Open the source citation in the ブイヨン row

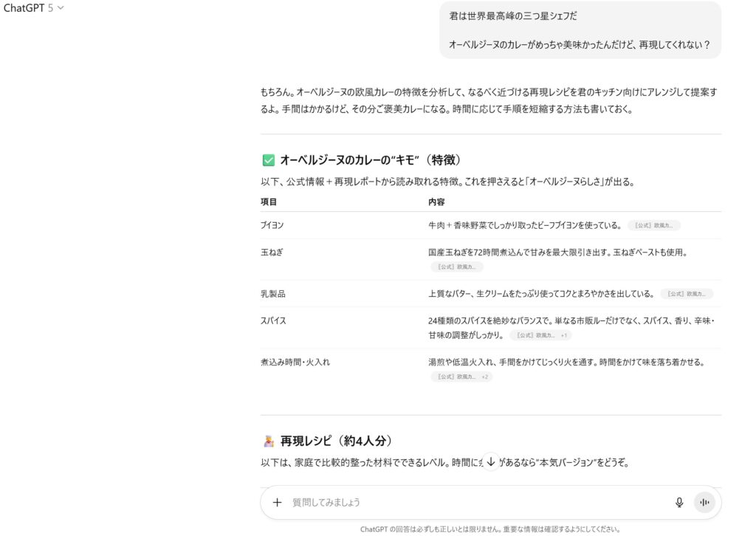click(654, 225)
